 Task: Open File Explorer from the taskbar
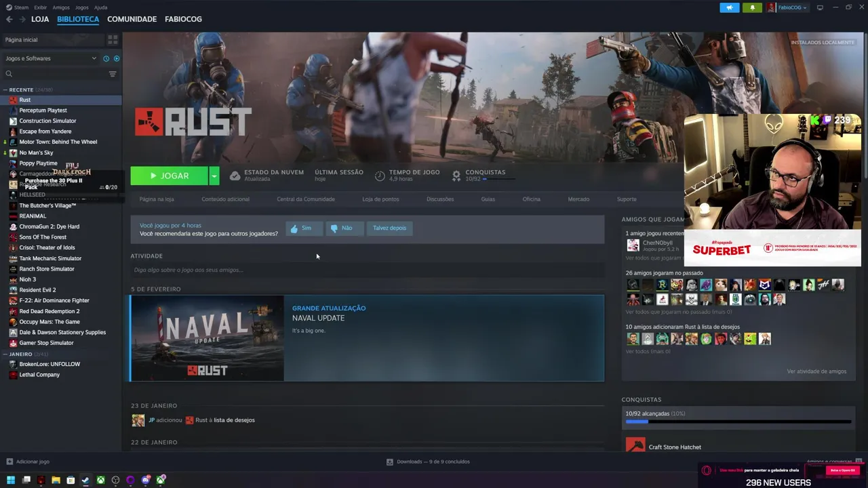56,480
